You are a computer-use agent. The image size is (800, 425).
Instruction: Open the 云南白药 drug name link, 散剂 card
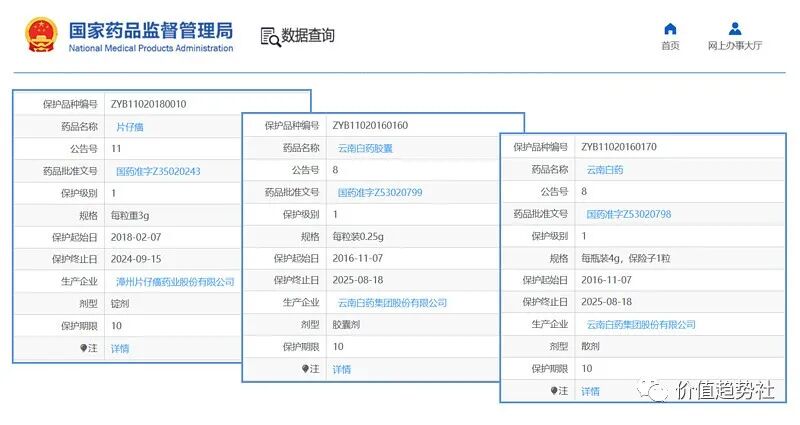605,170
